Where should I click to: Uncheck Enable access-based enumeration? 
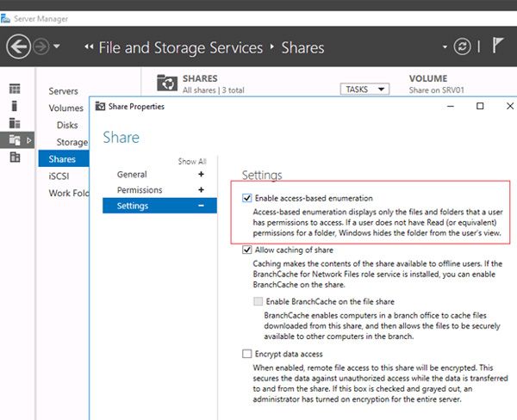(x=248, y=198)
